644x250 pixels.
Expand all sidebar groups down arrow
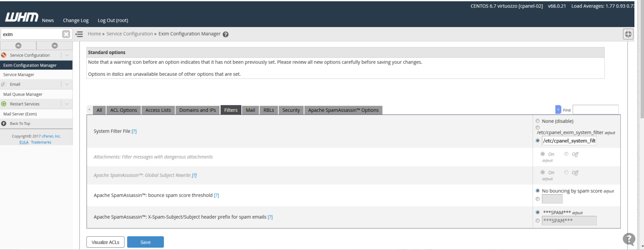click(55, 45)
